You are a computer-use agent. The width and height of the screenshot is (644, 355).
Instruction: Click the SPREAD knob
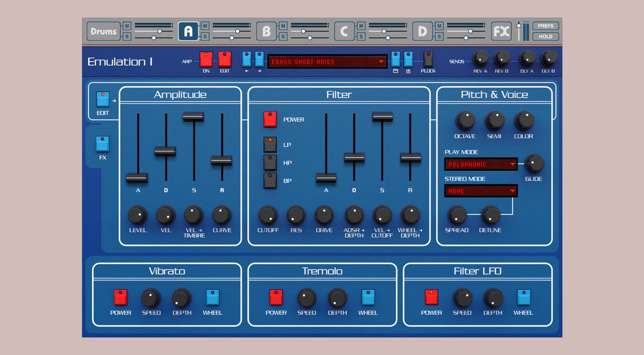tap(457, 215)
